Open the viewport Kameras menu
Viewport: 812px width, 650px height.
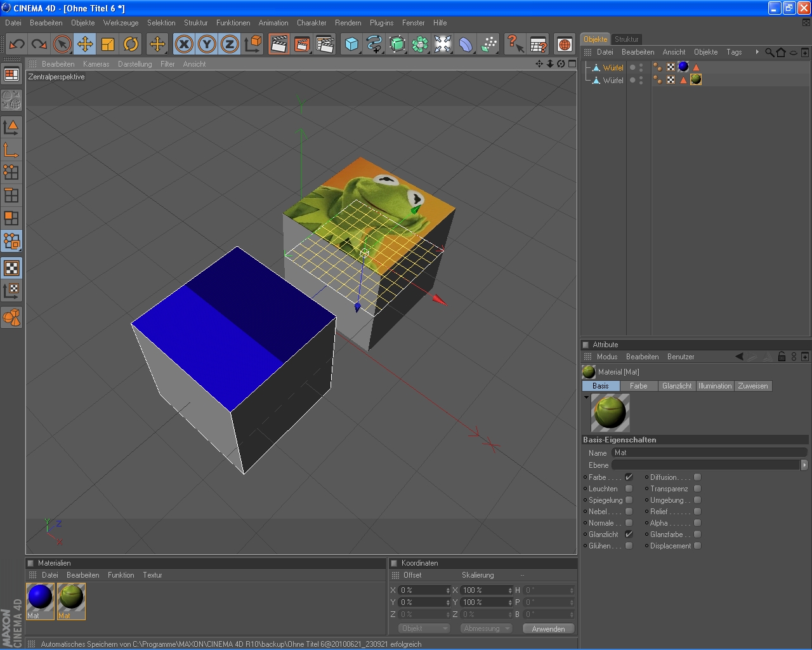96,64
